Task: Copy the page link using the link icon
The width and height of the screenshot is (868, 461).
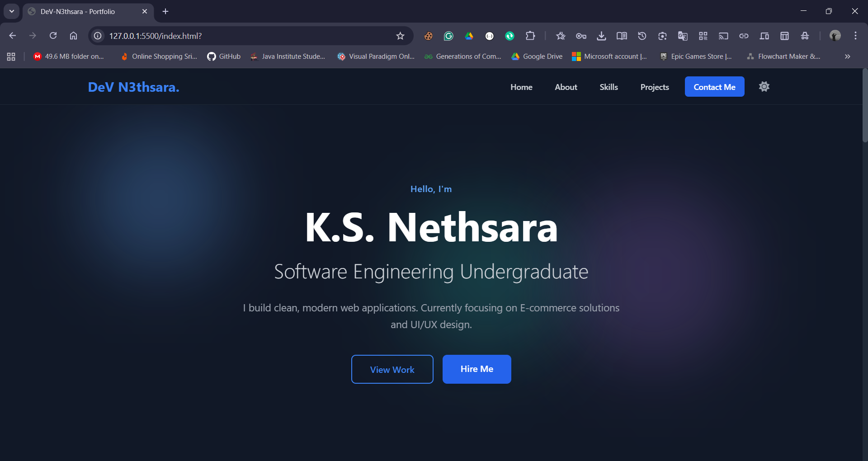Action: 744,36
